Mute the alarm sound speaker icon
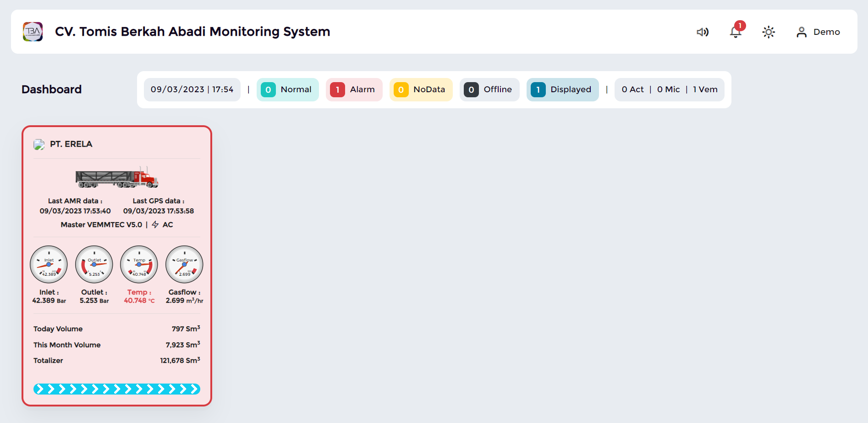 (x=703, y=32)
